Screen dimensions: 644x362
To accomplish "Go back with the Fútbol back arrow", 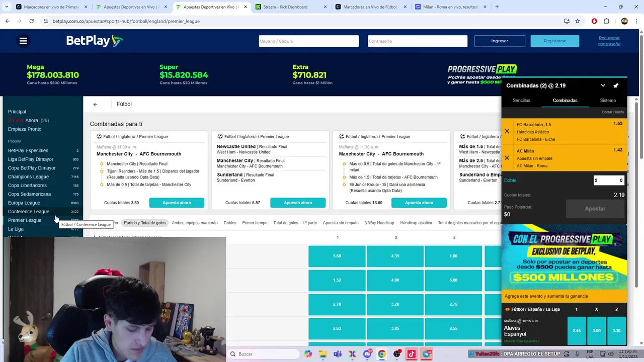I will click(95, 105).
